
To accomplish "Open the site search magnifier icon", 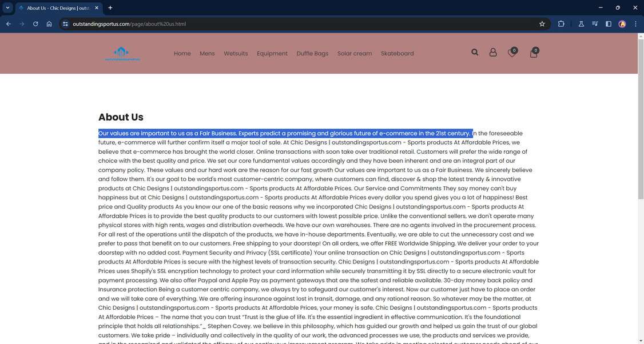I will (x=475, y=52).
